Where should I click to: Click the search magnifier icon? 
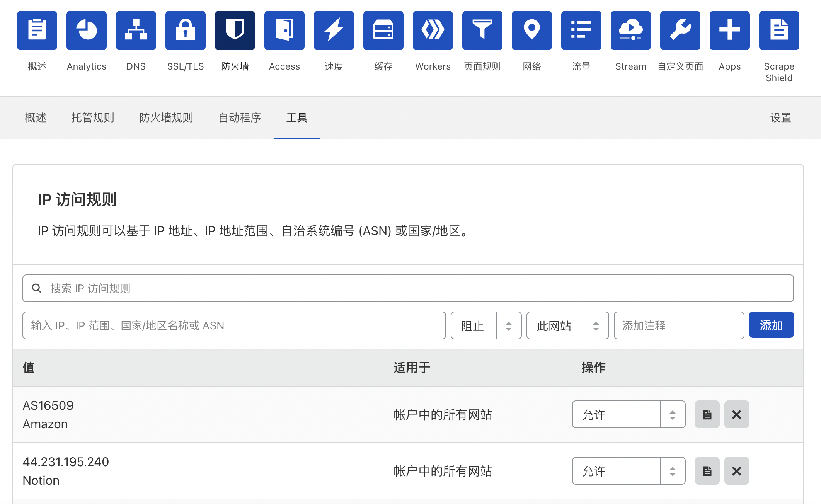coord(37,288)
